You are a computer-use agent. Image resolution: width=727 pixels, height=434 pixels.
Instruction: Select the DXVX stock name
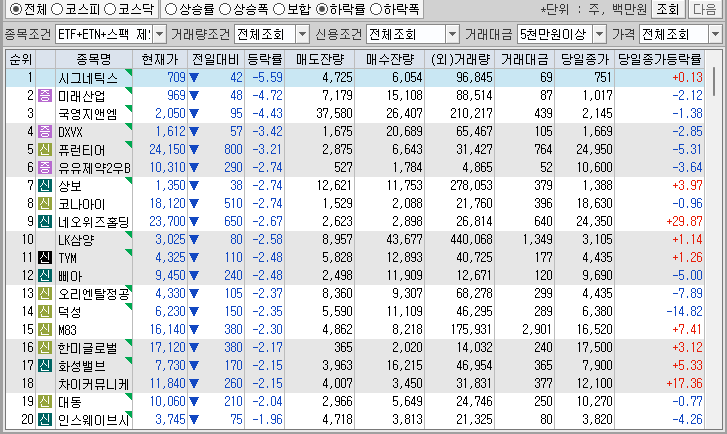pos(70,132)
